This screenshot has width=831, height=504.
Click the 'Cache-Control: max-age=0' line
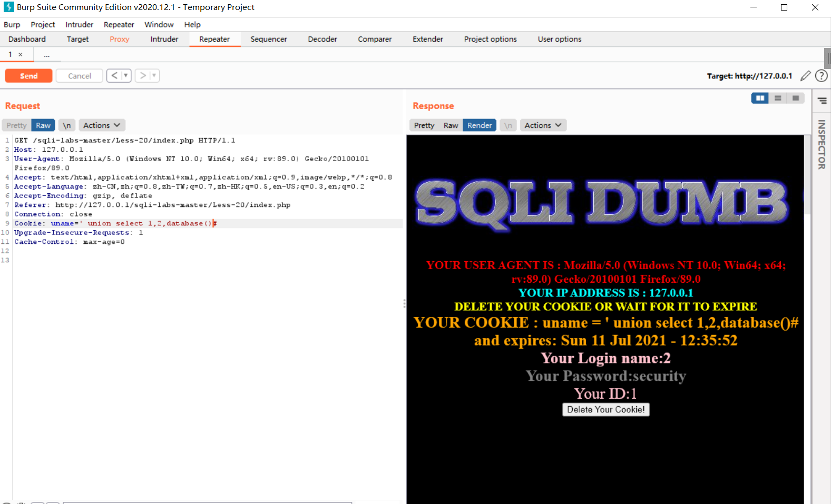[70, 242]
